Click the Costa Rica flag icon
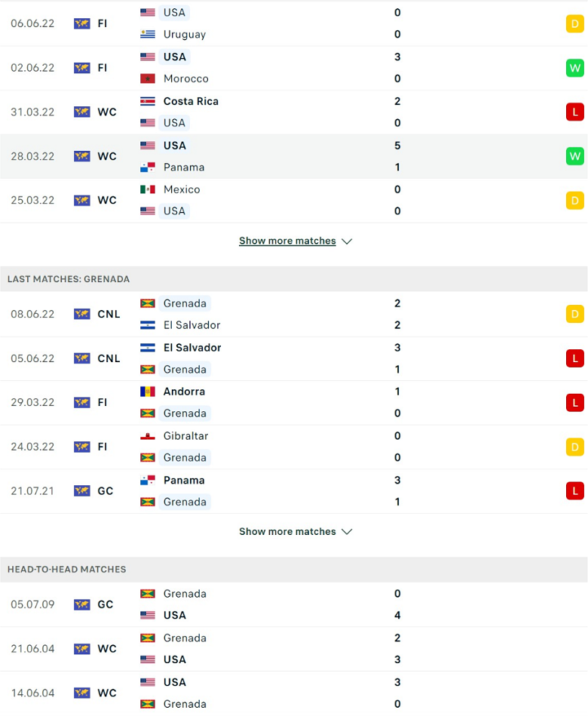588x716 pixels. pyautogui.click(x=147, y=101)
